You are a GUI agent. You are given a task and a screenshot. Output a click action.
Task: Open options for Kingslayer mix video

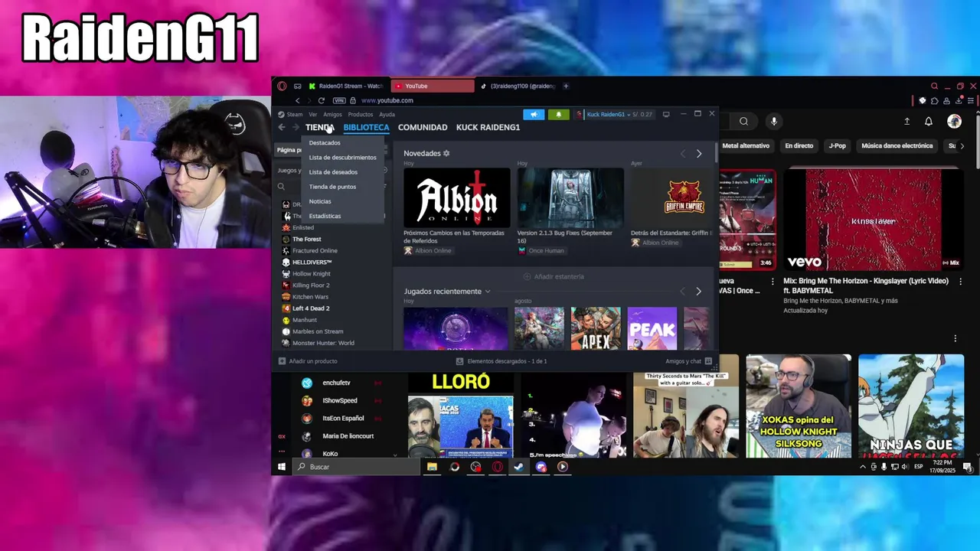pyautogui.click(x=961, y=282)
